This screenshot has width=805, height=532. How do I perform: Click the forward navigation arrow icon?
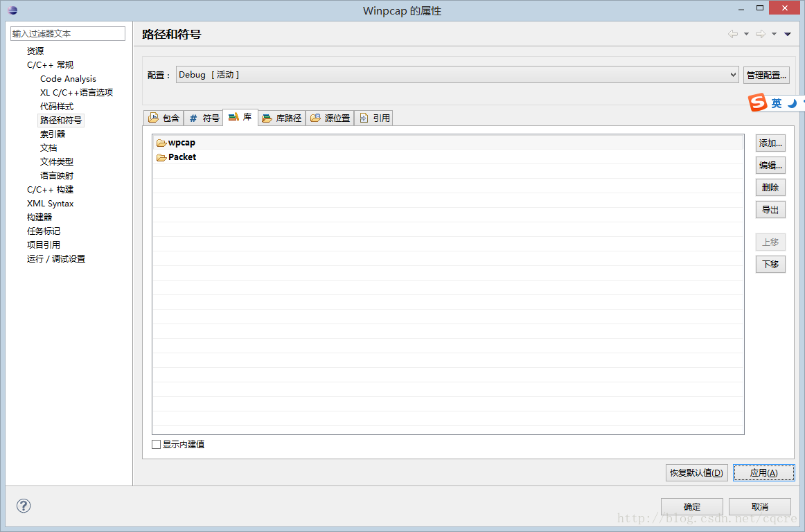(761, 34)
